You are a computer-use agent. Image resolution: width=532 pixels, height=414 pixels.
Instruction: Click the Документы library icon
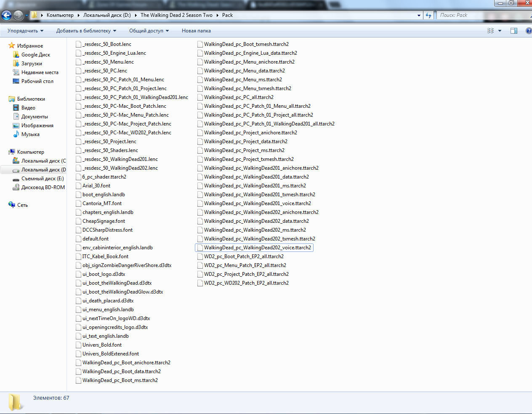coord(16,116)
